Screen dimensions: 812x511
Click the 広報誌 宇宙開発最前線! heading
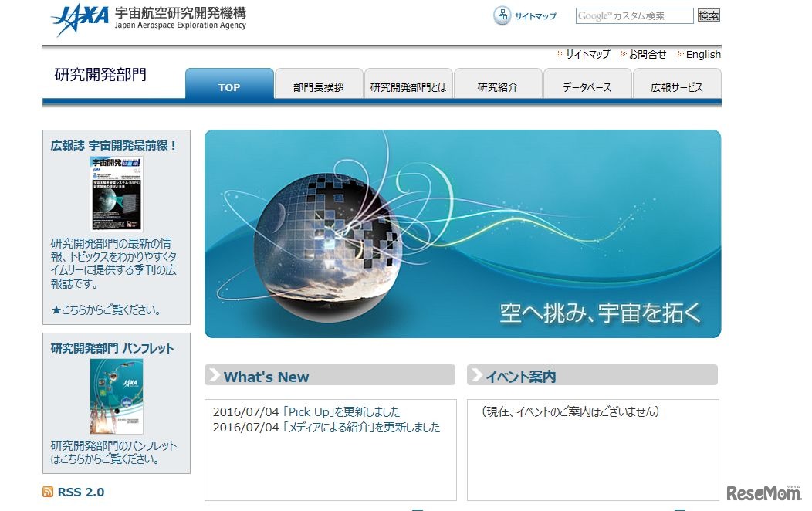[x=113, y=145]
